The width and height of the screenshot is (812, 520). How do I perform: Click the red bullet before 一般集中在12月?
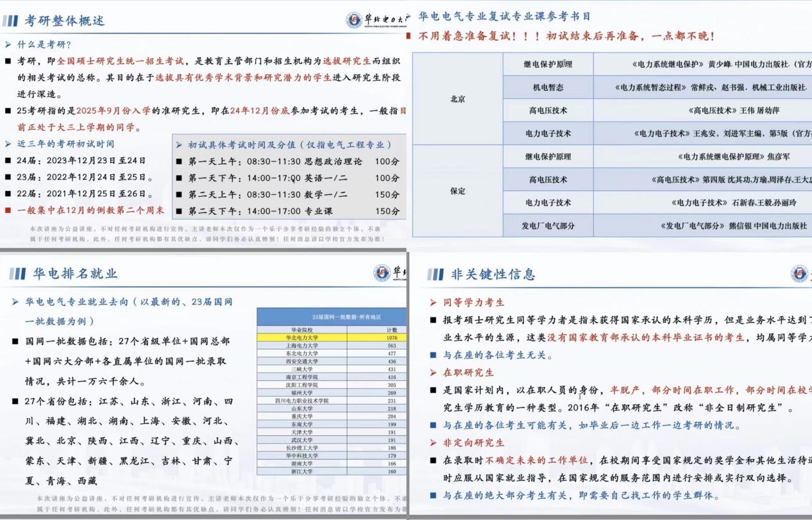8,210
